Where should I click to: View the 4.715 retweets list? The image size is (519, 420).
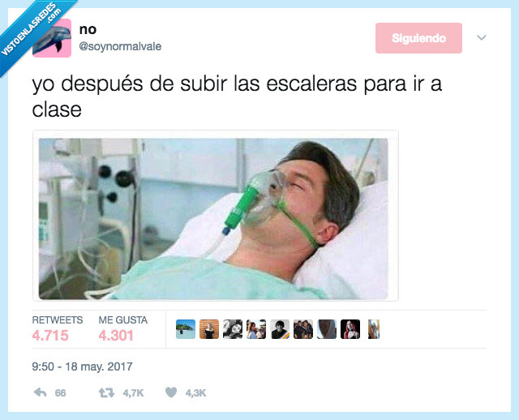click(50, 336)
